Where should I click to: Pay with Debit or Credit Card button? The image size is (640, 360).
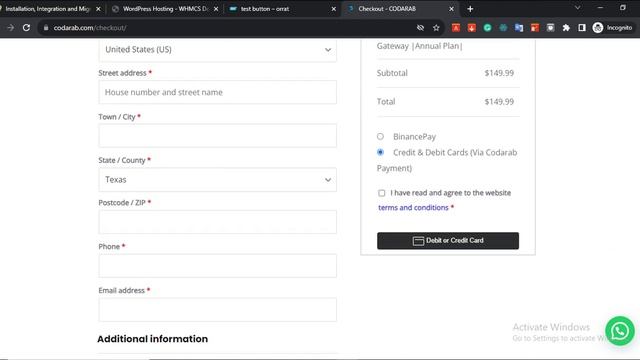[448, 241]
